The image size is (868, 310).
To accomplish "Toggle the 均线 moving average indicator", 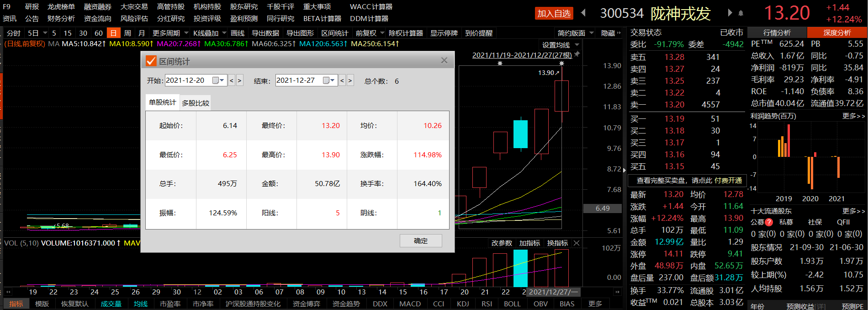I will 141,304.
